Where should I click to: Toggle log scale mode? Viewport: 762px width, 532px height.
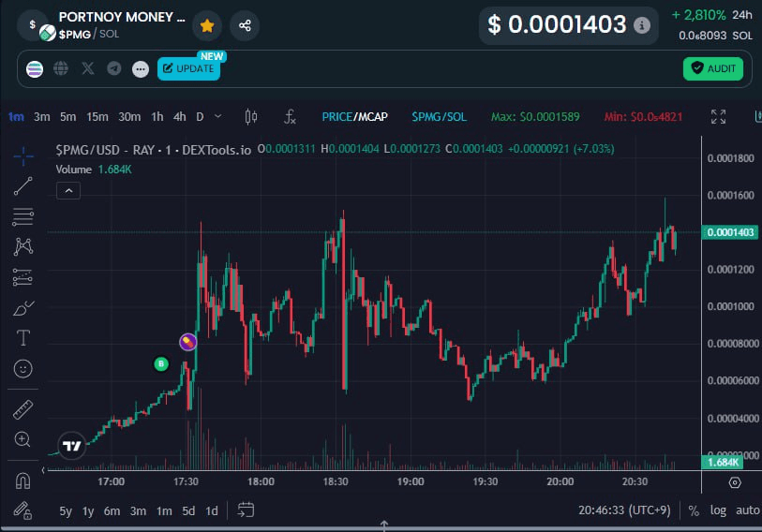click(x=718, y=510)
